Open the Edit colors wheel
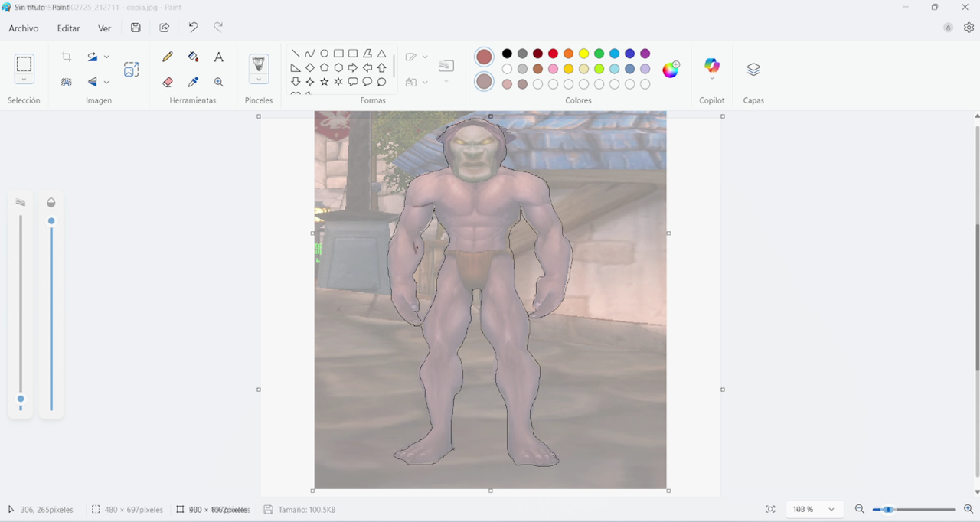This screenshot has width=980, height=522. [x=671, y=70]
